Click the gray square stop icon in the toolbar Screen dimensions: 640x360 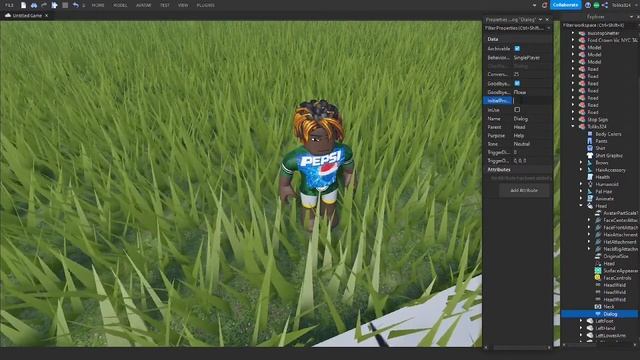tap(65, 5)
